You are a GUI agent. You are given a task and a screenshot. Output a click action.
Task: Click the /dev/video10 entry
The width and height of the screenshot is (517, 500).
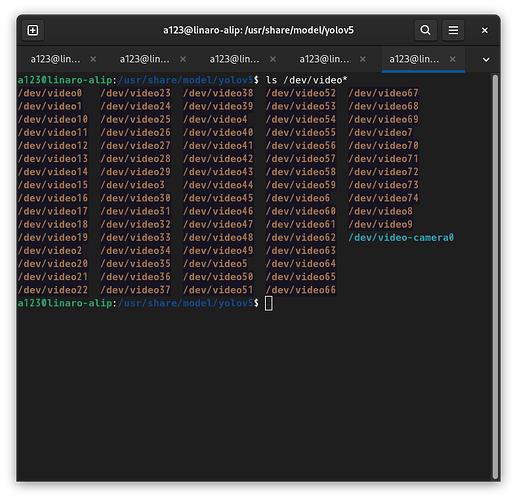pos(53,119)
